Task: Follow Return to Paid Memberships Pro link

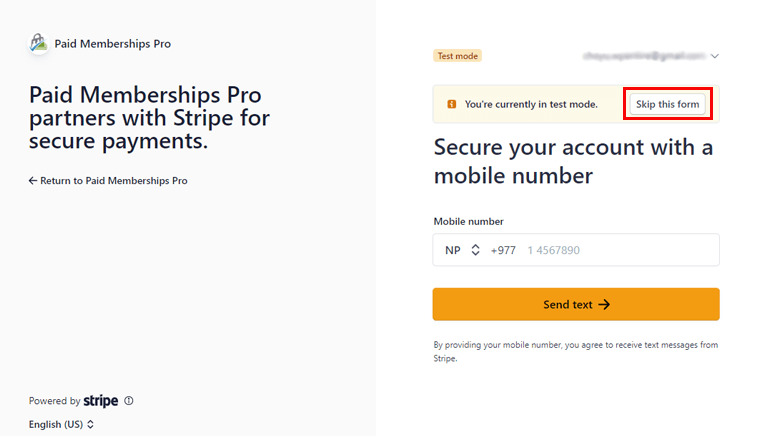Action: [x=108, y=181]
